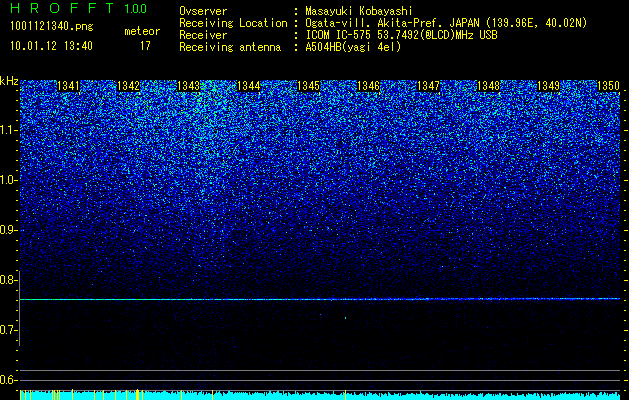This screenshot has width=629, height=400.
Task: Click the 1349 time marker
Action: (548, 86)
